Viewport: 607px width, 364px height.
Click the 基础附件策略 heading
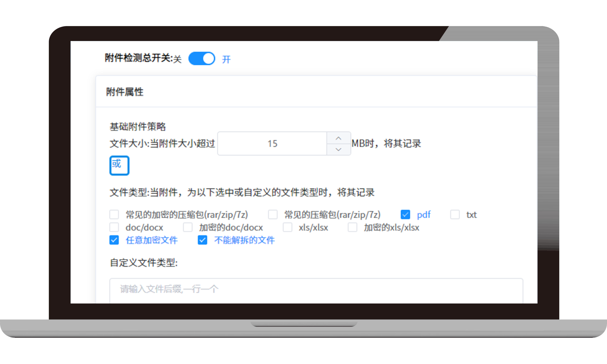coord(138,127)
